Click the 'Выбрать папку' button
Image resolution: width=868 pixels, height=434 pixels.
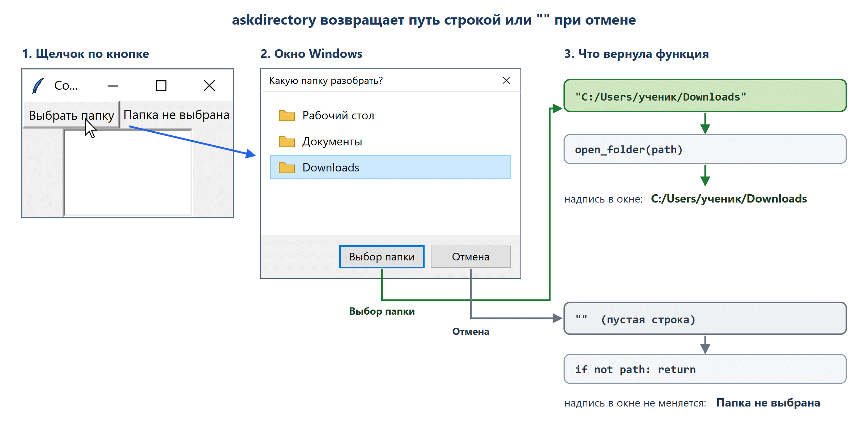(x=72, y=115)
